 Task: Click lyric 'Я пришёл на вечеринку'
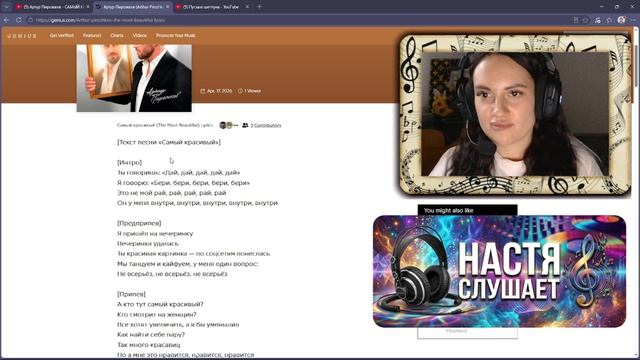pos(155,233)
